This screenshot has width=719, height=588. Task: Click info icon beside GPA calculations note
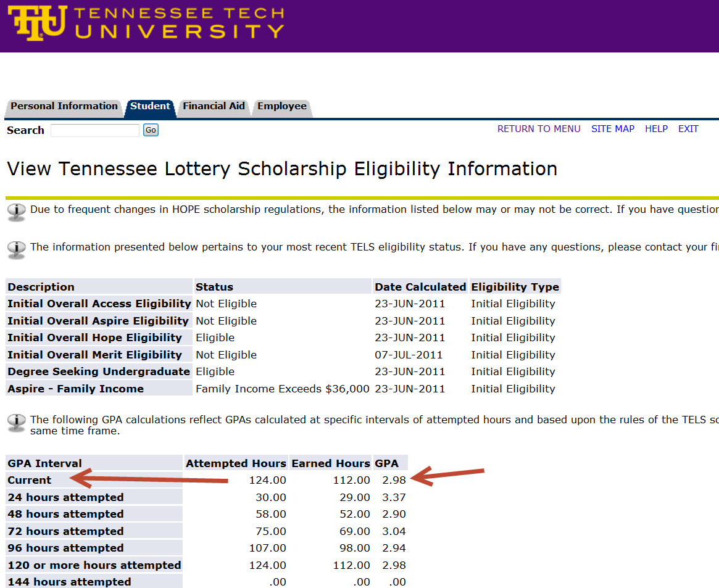pos(17,422)
